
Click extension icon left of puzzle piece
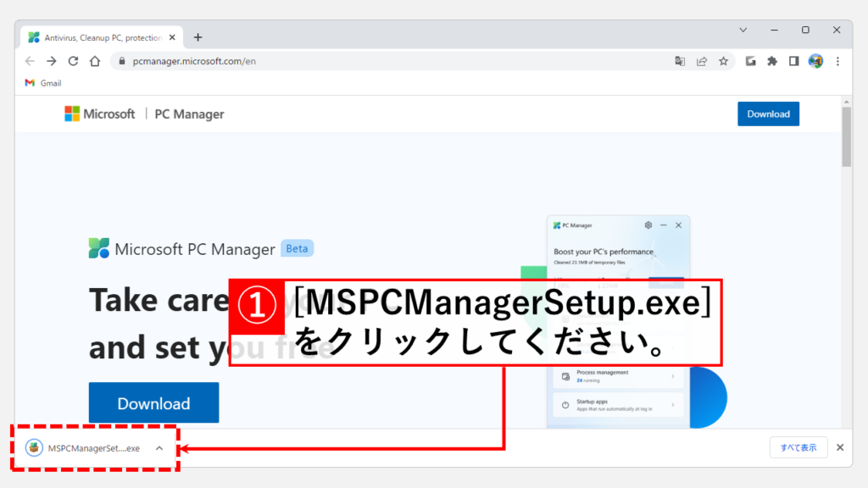pos(751,61)
